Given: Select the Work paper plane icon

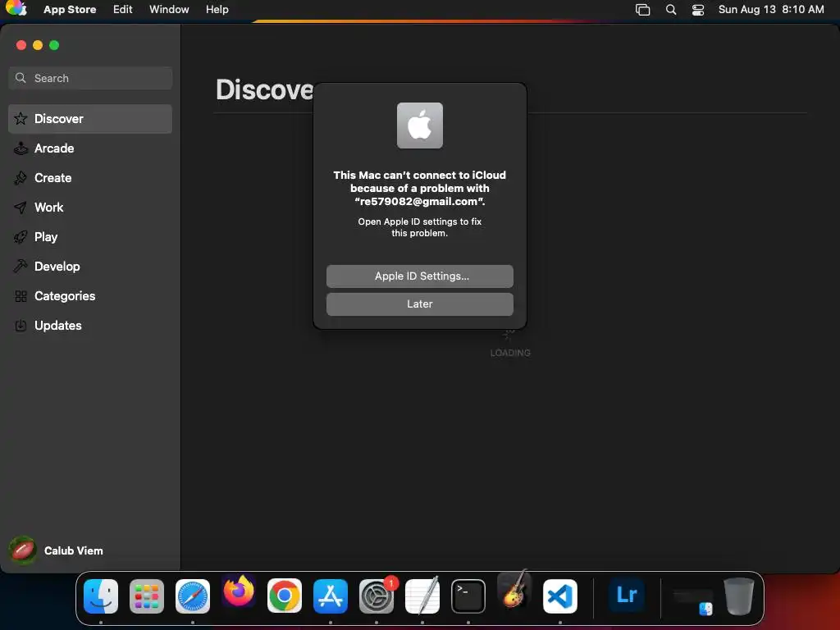Looking at the screenshot, I should (21, 208).
